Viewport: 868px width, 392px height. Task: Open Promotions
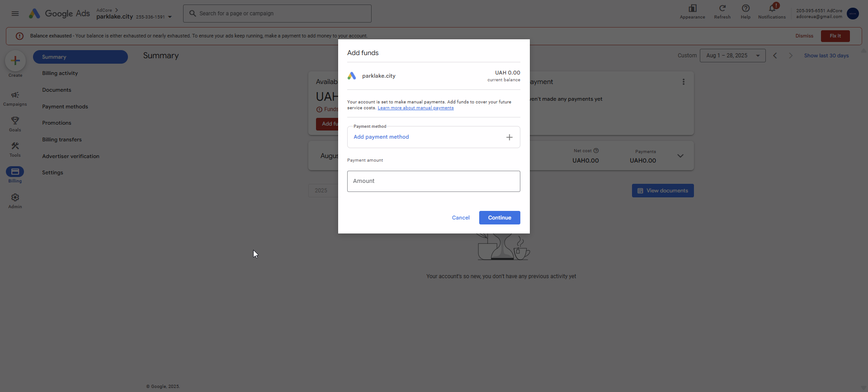tap(57, 123)
